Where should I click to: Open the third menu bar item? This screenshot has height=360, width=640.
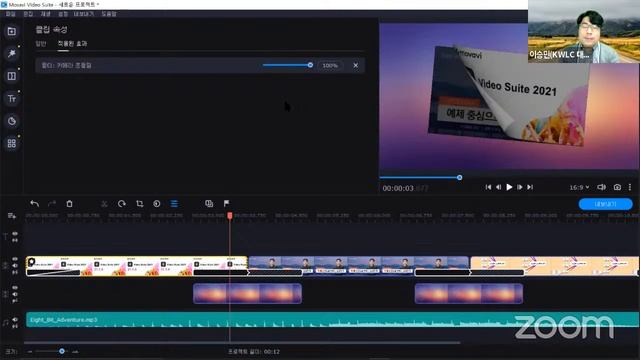click(x=45, y=14)
